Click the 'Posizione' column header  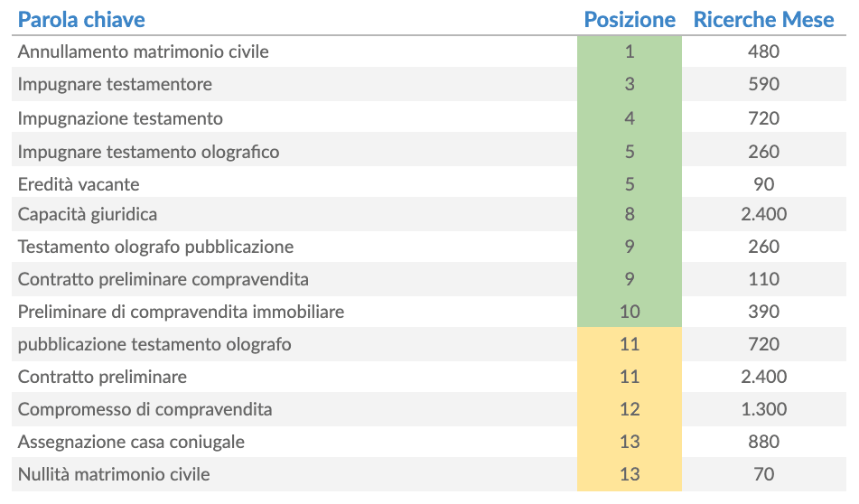click(x=630, y=19)
